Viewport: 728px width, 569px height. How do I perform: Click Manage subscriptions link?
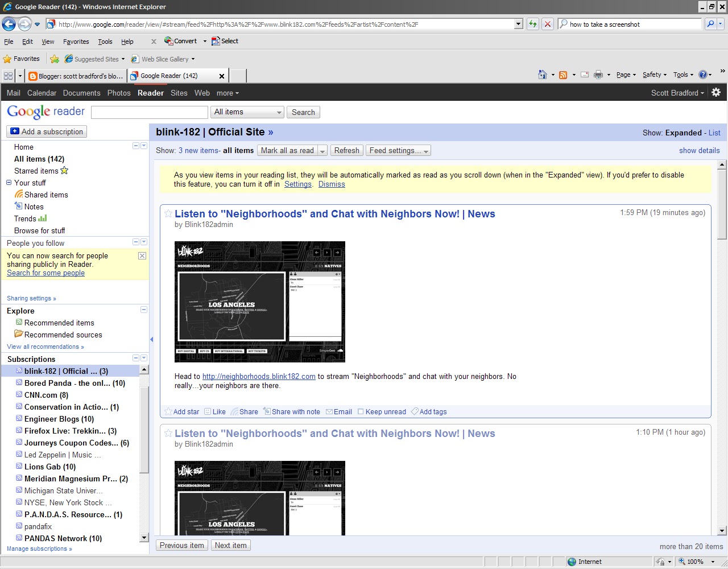(x=39, y=549)
